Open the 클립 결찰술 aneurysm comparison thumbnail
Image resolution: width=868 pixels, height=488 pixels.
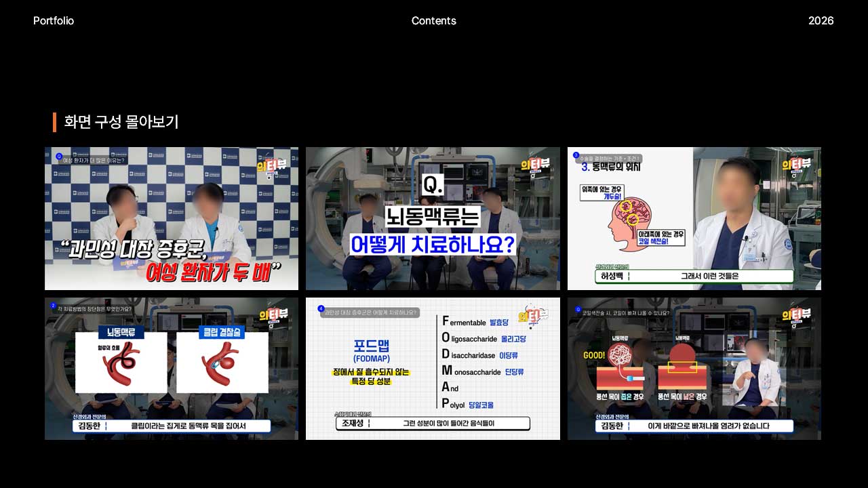(x=172, y=369)
